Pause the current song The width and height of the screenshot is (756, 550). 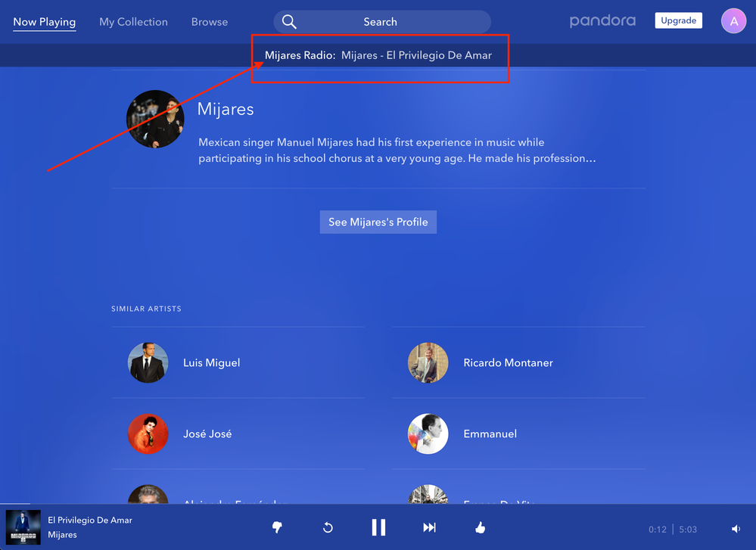[378, 527]
